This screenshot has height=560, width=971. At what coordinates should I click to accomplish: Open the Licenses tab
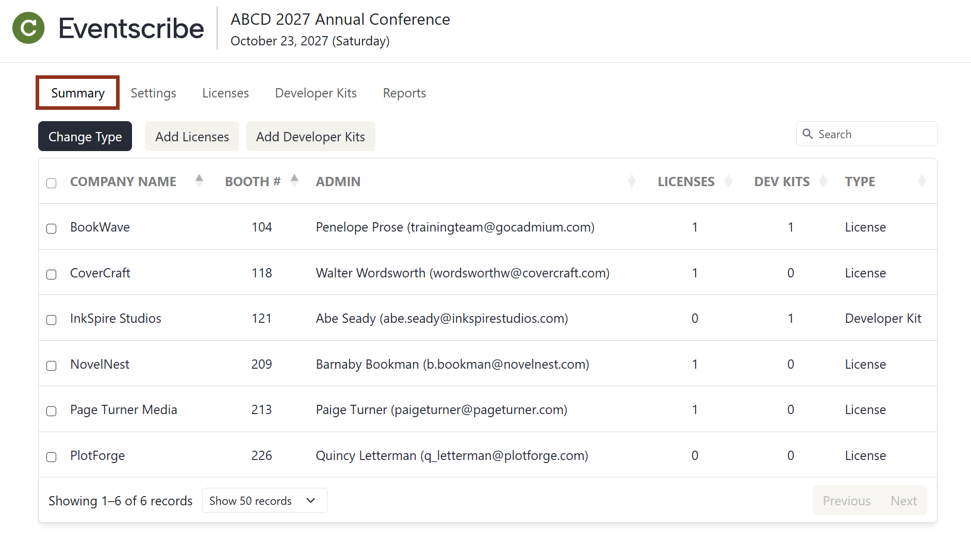[x=225, y=93]
